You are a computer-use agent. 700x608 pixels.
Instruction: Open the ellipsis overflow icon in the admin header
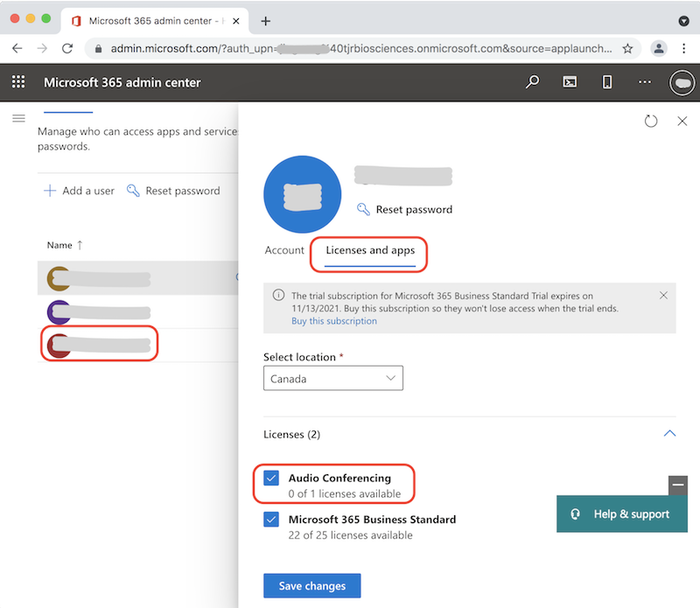[645, 81]
